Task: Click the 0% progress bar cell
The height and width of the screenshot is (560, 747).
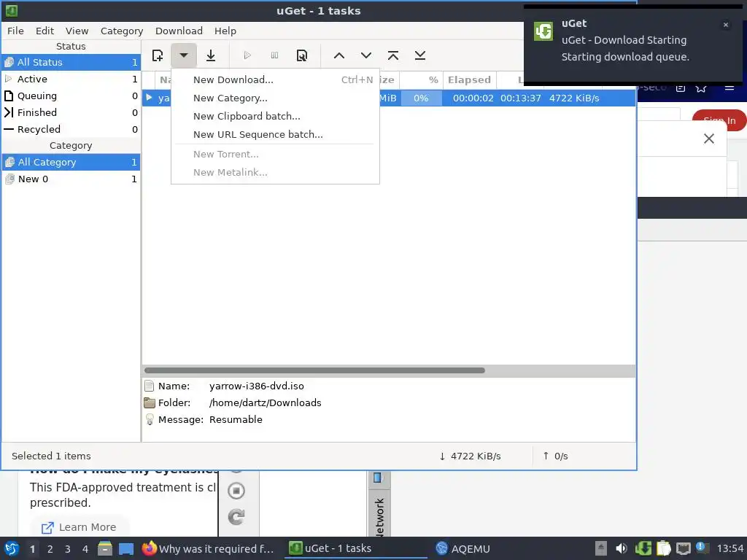Action: click(421, 98)
